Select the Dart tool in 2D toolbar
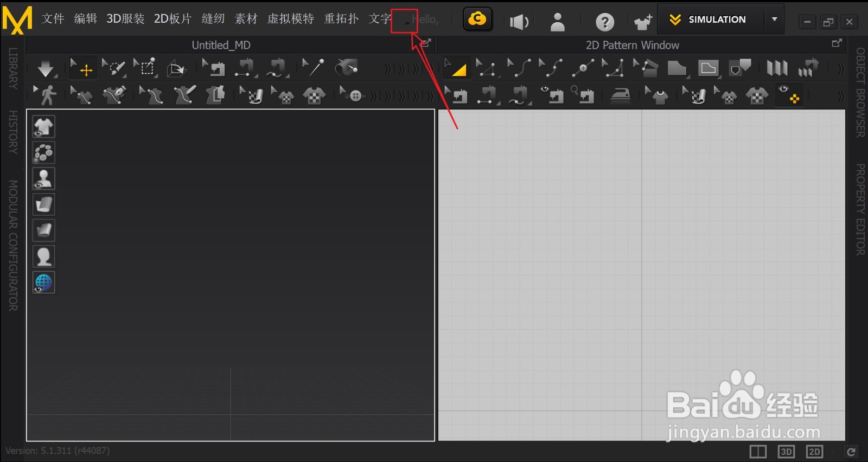Image resolution: width=868 pixels, height=462 pixels. (x=741, y=68)
